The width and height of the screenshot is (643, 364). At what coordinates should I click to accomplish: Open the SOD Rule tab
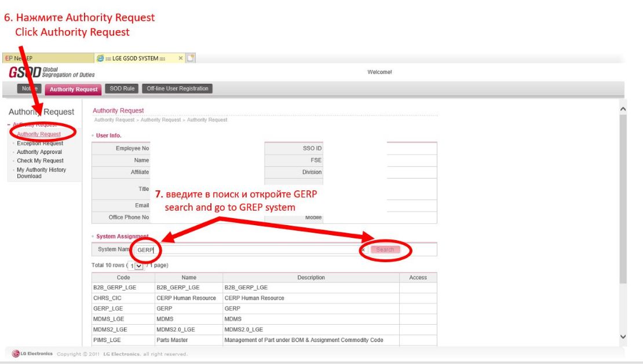(122, 89)
